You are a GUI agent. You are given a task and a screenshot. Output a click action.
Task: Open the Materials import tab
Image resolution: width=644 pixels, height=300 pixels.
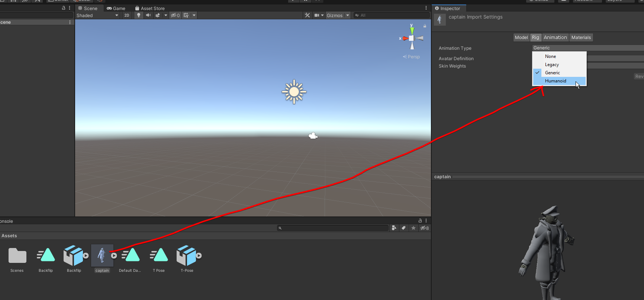(581, 37)
